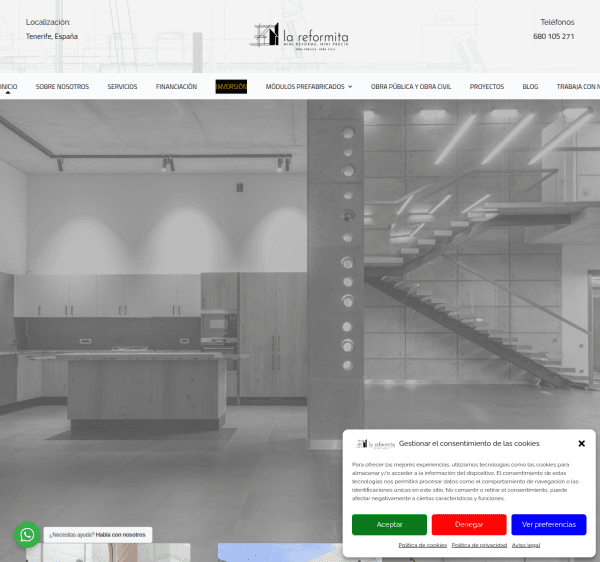Click the Localización label
Viewport: 600px width, 562px height.
pyautogui.click(x=48, y=22)
